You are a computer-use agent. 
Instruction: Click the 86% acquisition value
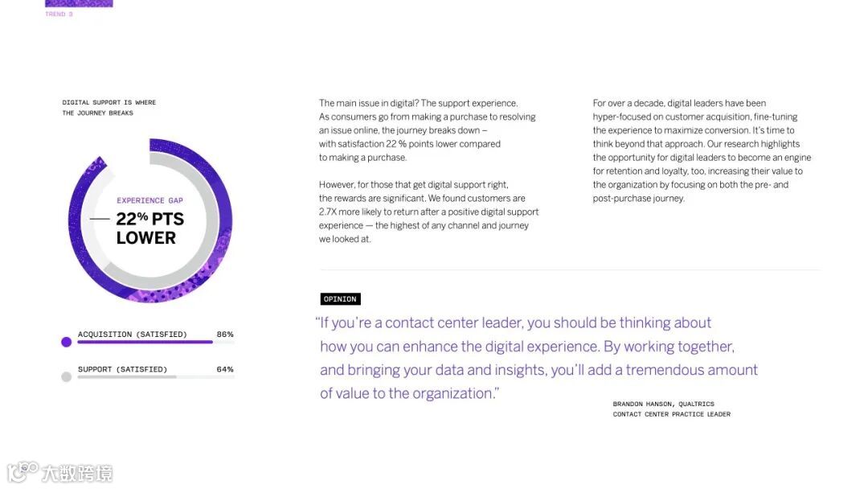(x=225, y=334)
